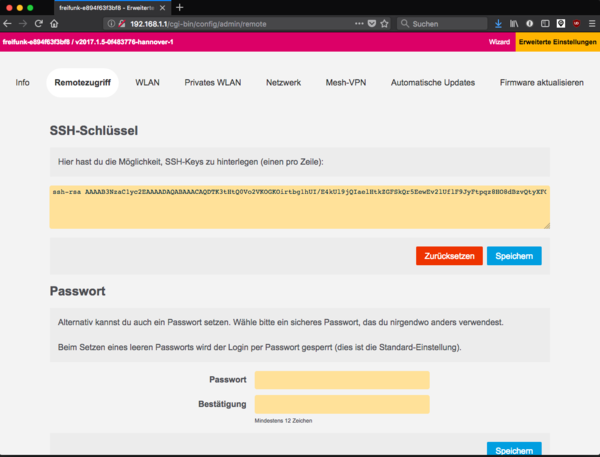Open the Mesh-VPN tab
Viewport: 600px width, 457px height.
346,83
